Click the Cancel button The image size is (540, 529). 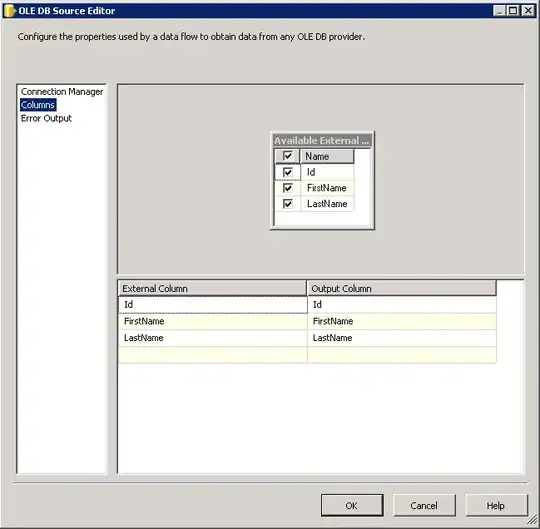[424, 505]
